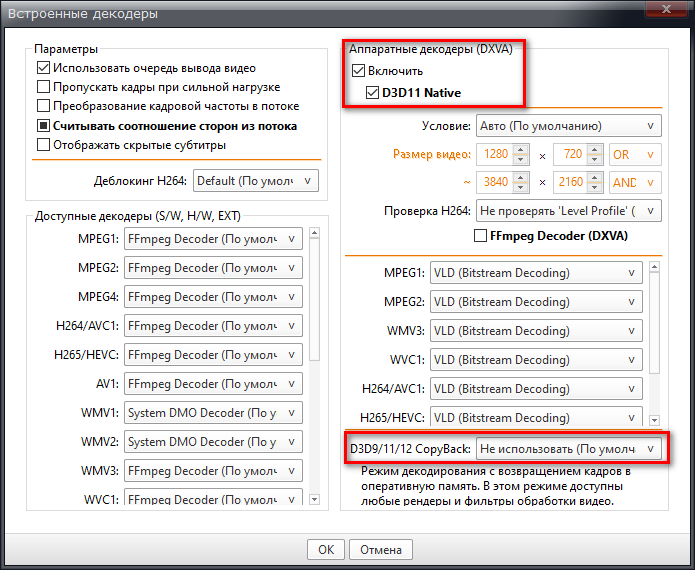Increase the 1280 width value with up arrow

(x=521, y=149)
